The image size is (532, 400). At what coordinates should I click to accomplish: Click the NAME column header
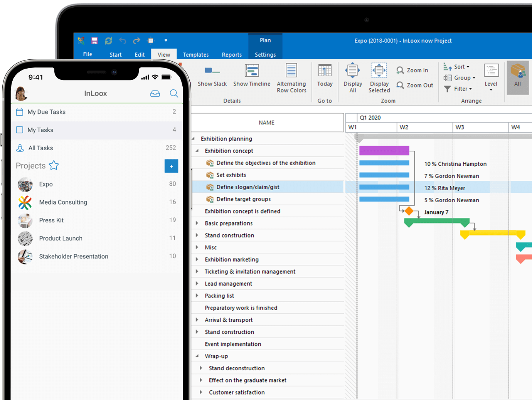point(266,123)
